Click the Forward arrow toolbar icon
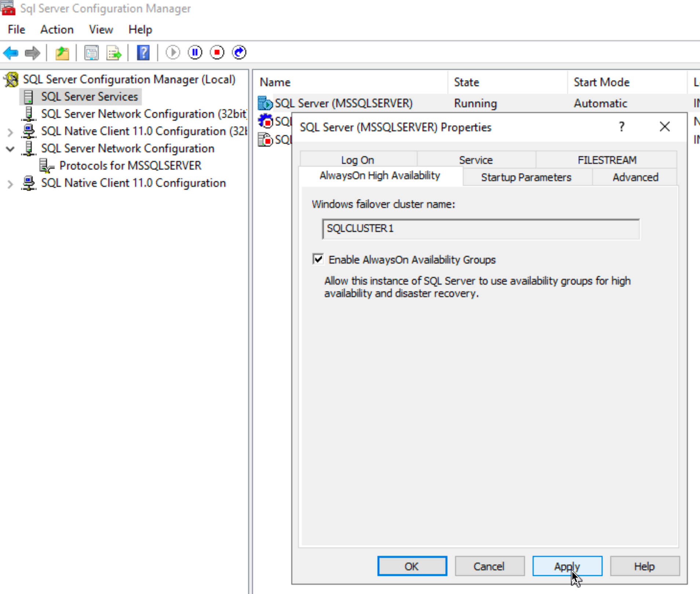Screen dimensions: 700x594 [x=32, y=53]
